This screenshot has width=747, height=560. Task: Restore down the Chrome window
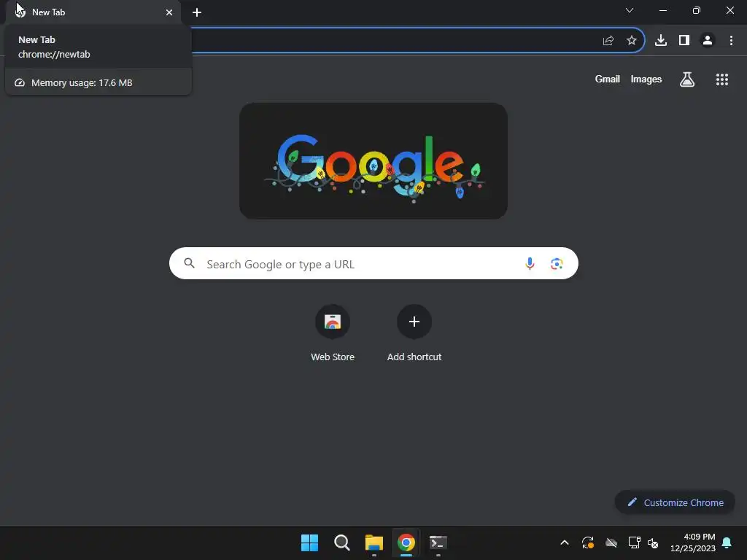point(697,10)
